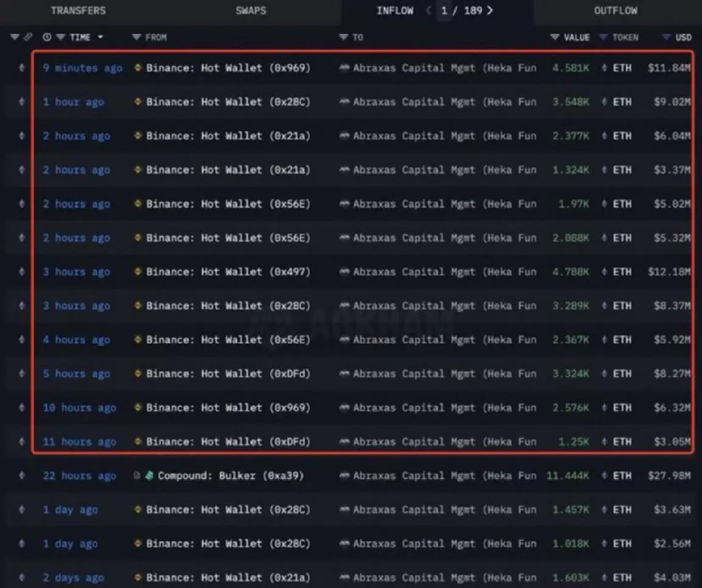The image size is (702, 588).
Task: Click the $5.92M USD amount
Action: click(672, 340)
